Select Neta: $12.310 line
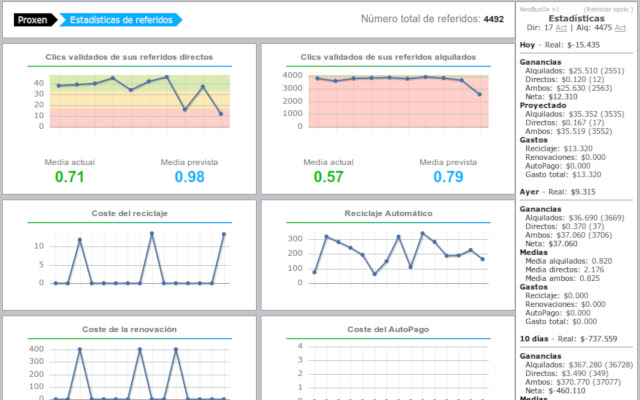The image size is (640, 400). tap(551, 97)
